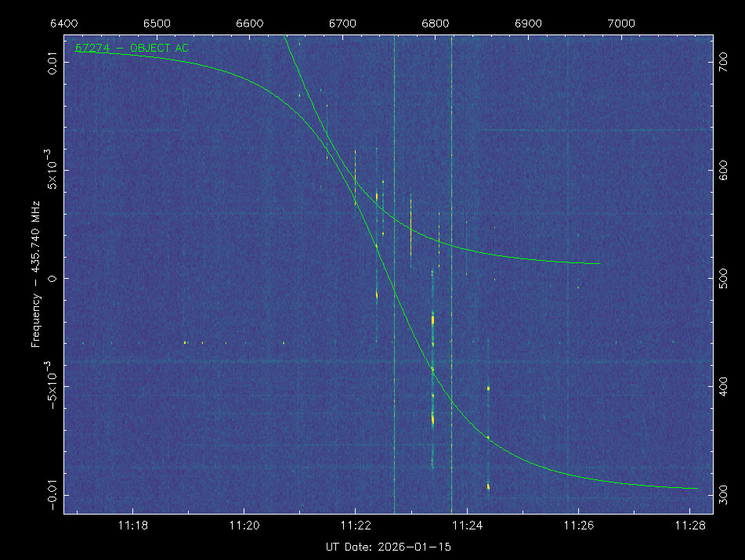This screenshot has width=745, height=560.
Task: Click the 7000 top axis label
Action: point(621,23)
